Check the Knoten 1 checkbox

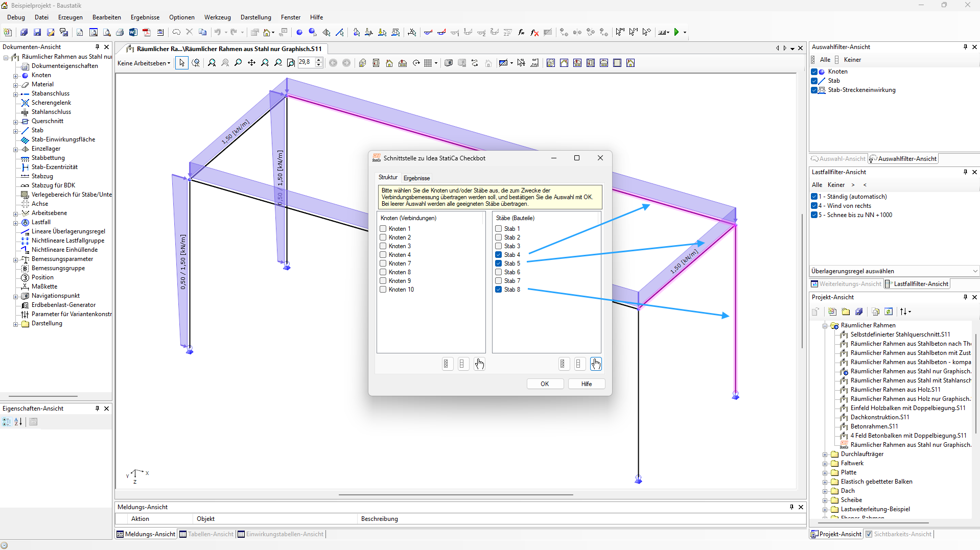(383, 229)
